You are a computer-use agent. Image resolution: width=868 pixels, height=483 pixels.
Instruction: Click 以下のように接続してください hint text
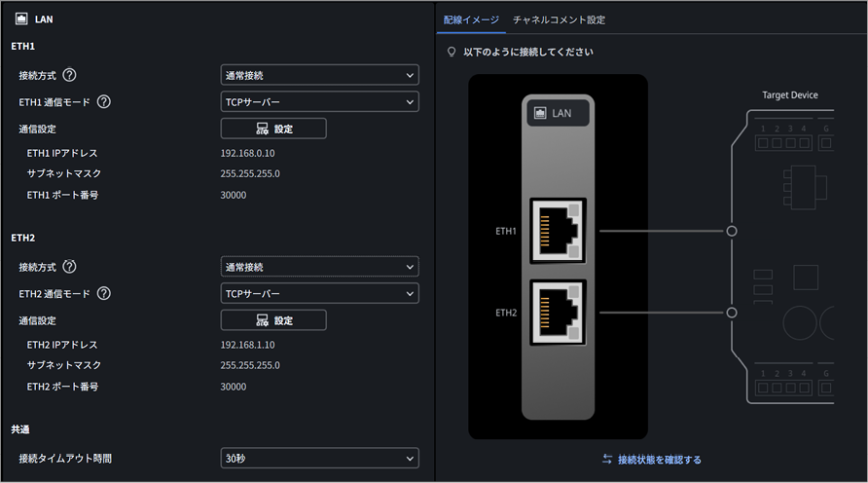click(528, 52)
